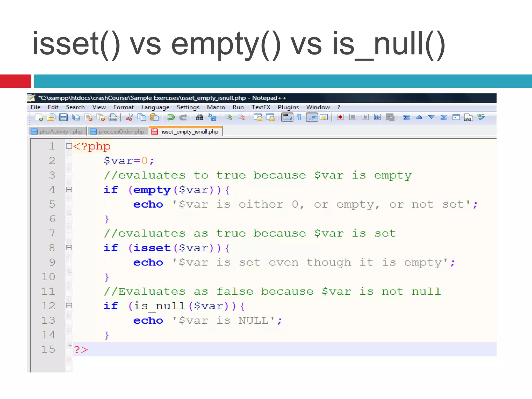Collapse the if empty block fold
532x399 pixels.
[x=69, y=190]
